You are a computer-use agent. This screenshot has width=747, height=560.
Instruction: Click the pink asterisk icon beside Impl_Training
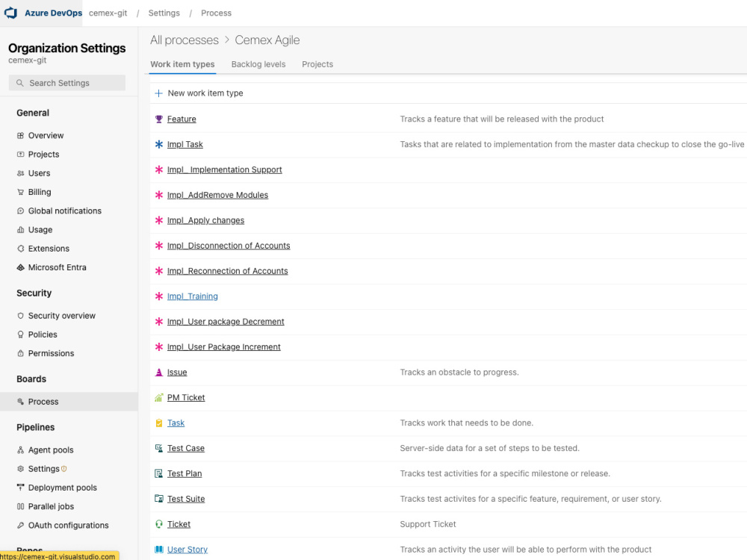159,296
